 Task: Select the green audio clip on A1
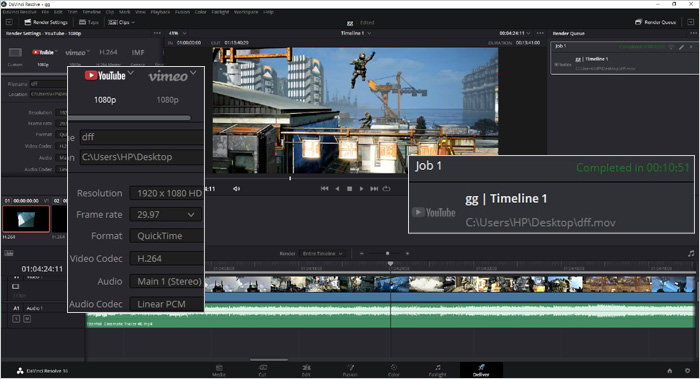tap(391, 315)
